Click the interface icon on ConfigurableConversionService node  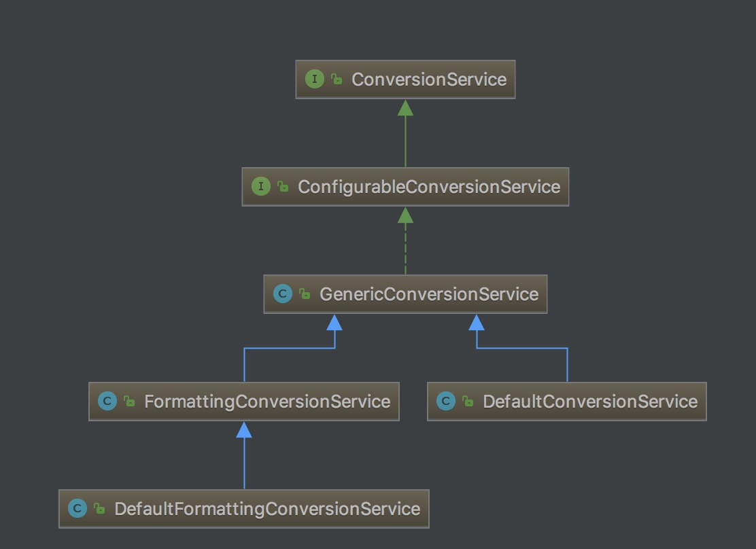(x=261, y=187)
